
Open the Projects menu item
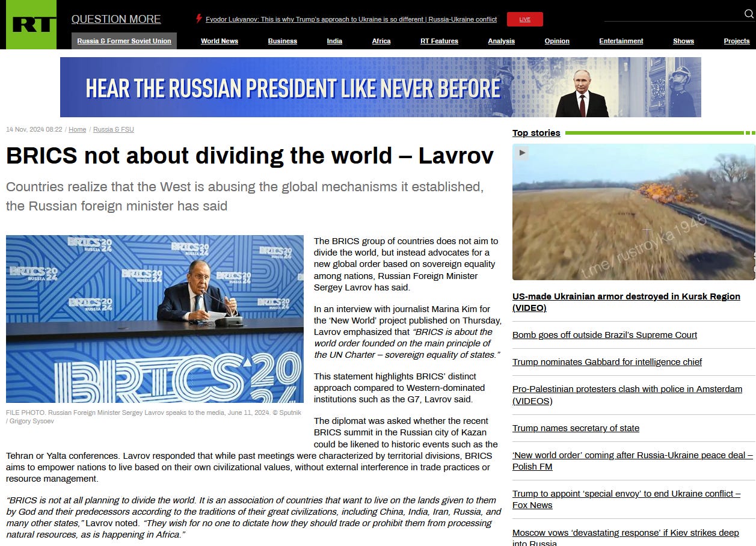pyautogui.click(x=737, y=41)
